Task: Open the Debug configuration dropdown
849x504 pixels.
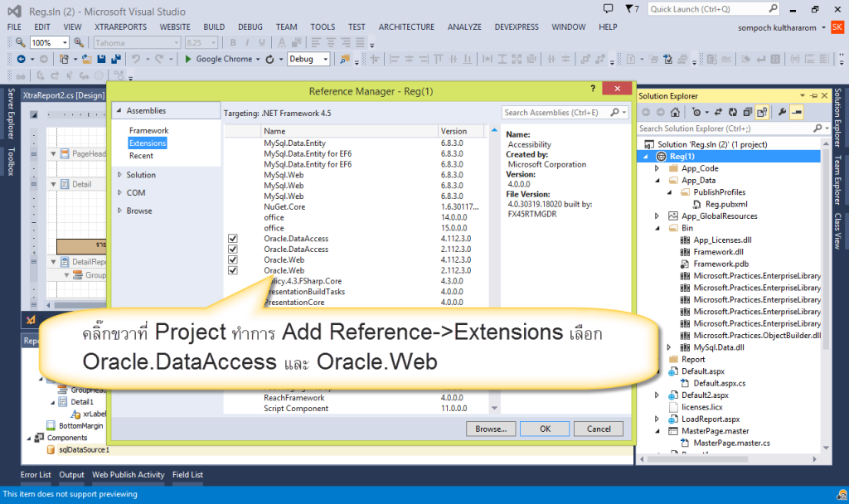Action: click(325, 59)
